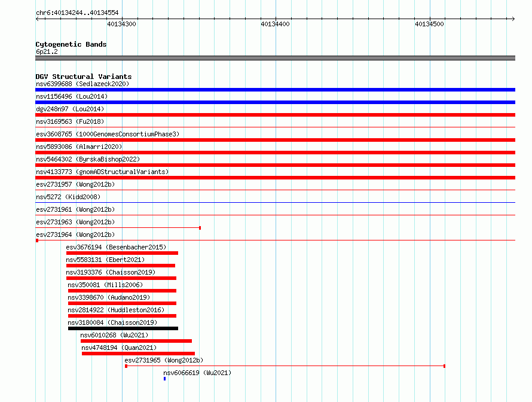Open variant nsv6066619 (Wu2021) label
532x402 pixels.
(x=197, y=373)
